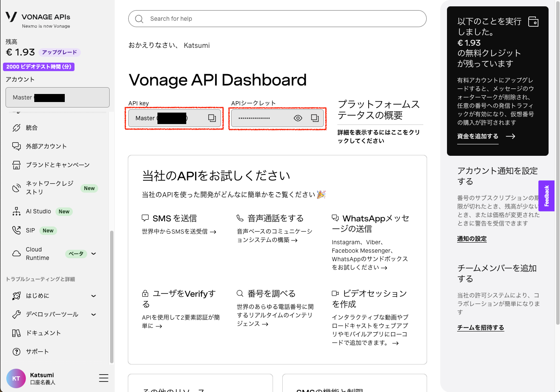Click the APIを使用して2要素認証が簡単に link
This screenshot has height=392, width=560.
[x=181, y=322]
